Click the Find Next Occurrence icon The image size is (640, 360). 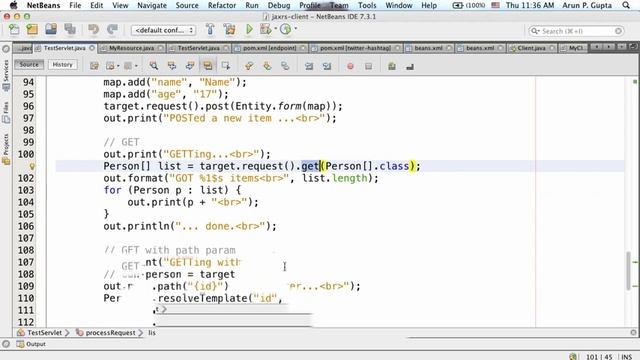click(x=190, y=66)
